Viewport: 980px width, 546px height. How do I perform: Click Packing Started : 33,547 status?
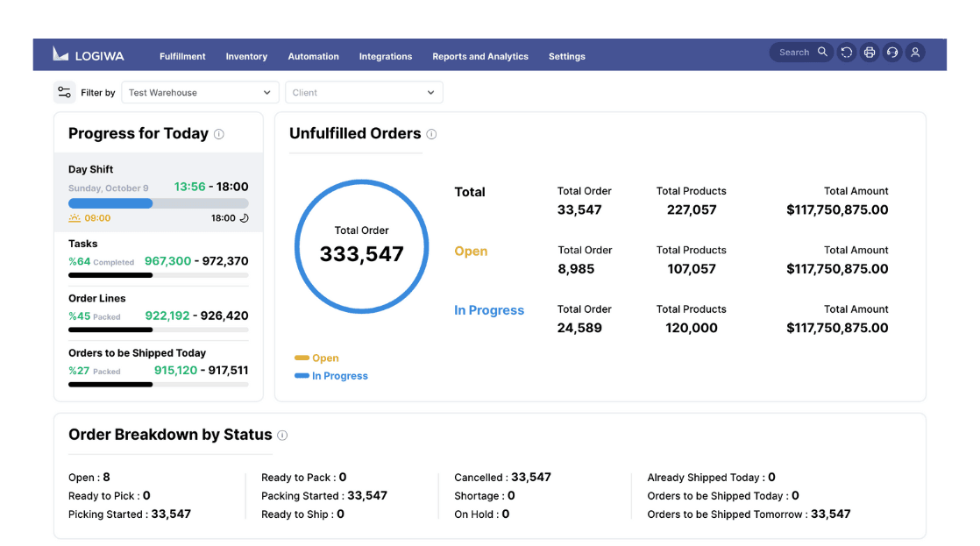(x=324, y=496)
